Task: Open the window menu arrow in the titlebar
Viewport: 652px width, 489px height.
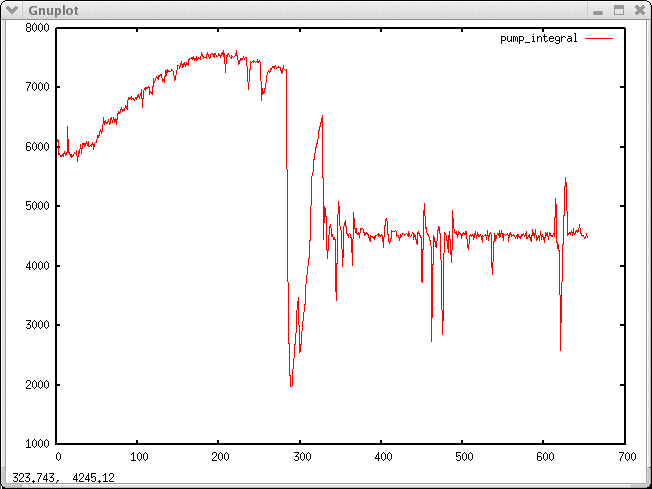Action: click(12, 10)
